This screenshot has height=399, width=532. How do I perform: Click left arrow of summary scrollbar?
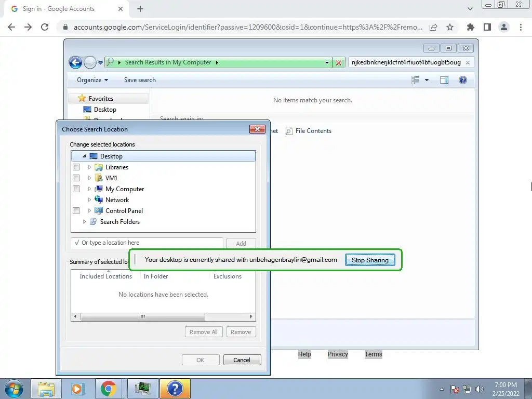(x=75, y=316)
